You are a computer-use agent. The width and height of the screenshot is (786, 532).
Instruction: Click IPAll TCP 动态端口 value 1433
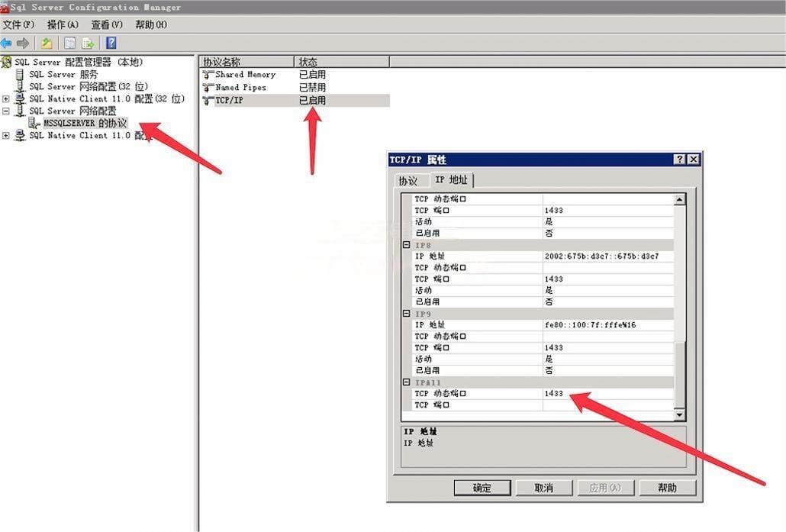tap(554, 394)
